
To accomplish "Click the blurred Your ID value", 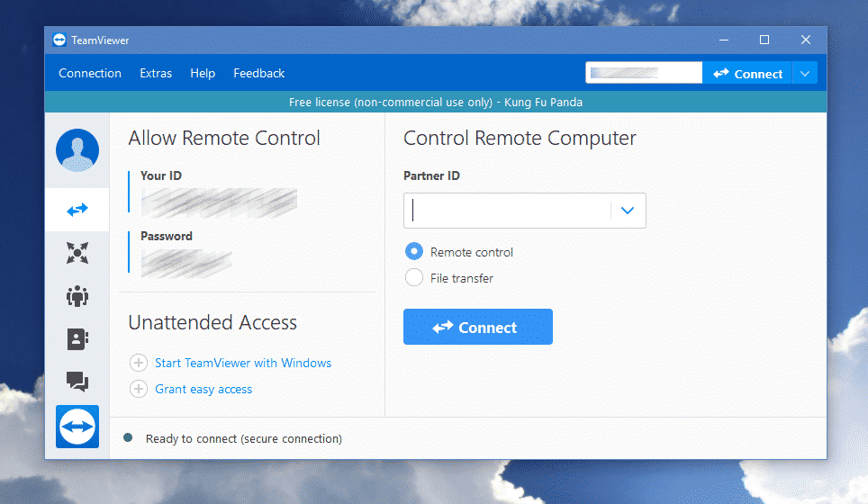I will [219, 202].
